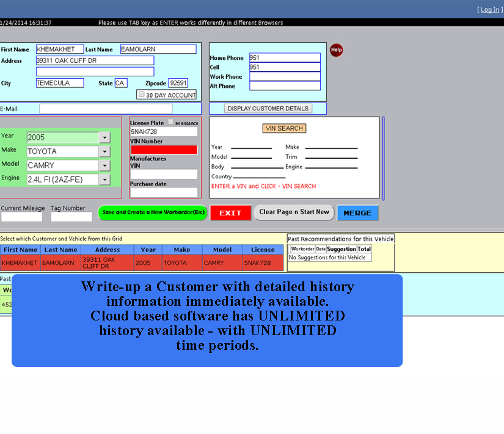The height and width of the screenshot is (434, 504).
Task: Click the Current Mileage input box
Action: pyautogui.click(x=20, y=217)
